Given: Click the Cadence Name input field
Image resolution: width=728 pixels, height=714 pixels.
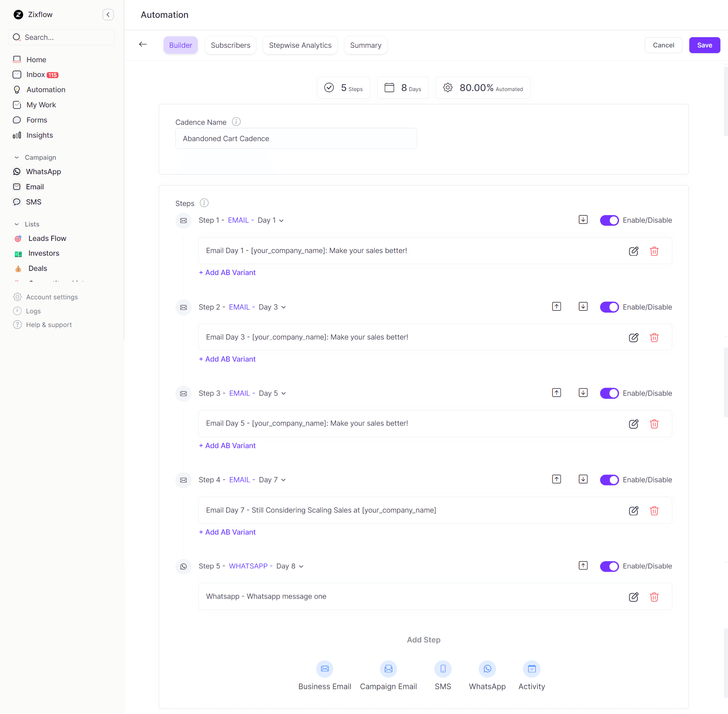Looking at the screenshot, I should point(296,138).
